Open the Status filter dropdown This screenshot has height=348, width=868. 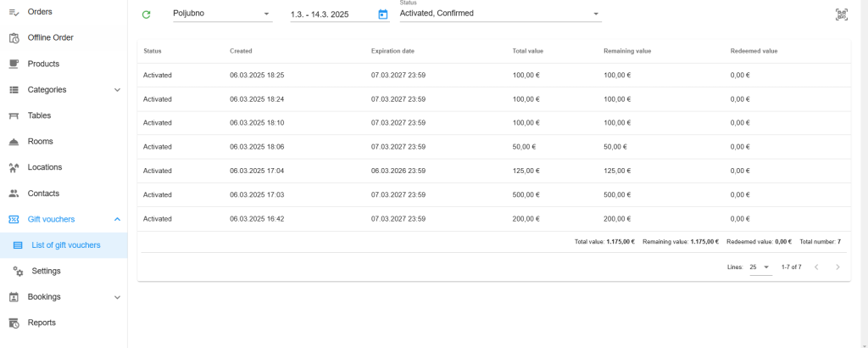coord(500,14)
